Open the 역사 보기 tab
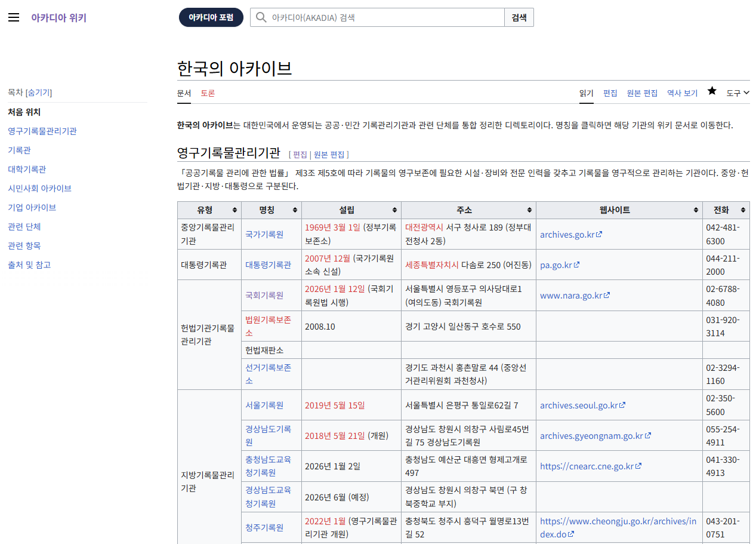The width and height of the screenshot is (756, 544). [x=682, y=93]
